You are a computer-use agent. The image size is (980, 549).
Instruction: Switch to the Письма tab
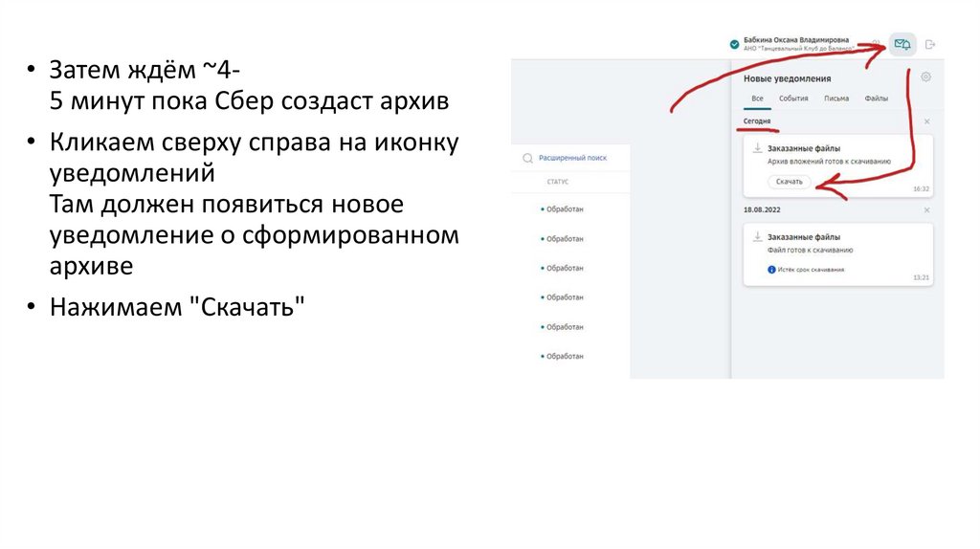coord(836,99)
